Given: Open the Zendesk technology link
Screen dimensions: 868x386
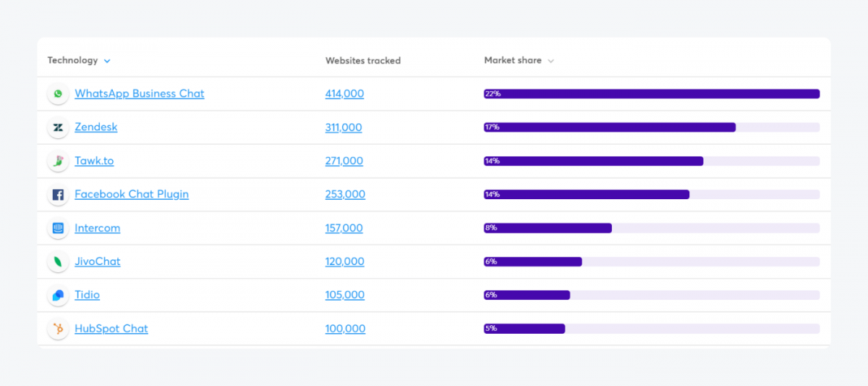Looking at the screenshot, I should pyautogui.click(x=96, y=127).
